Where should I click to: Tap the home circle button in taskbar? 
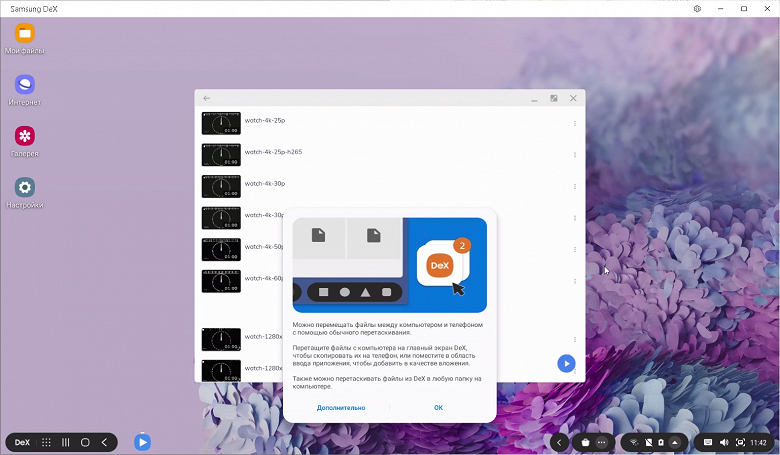[85, 442]
